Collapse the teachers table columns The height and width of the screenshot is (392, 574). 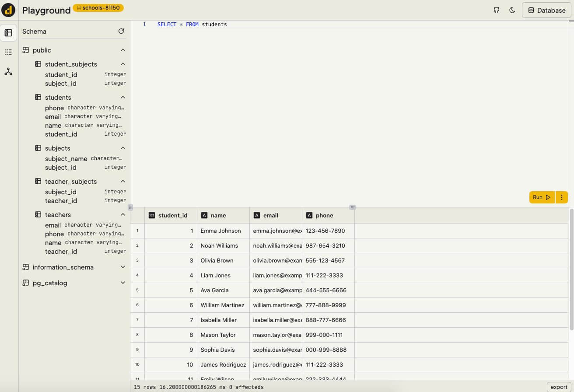point(123,215)
